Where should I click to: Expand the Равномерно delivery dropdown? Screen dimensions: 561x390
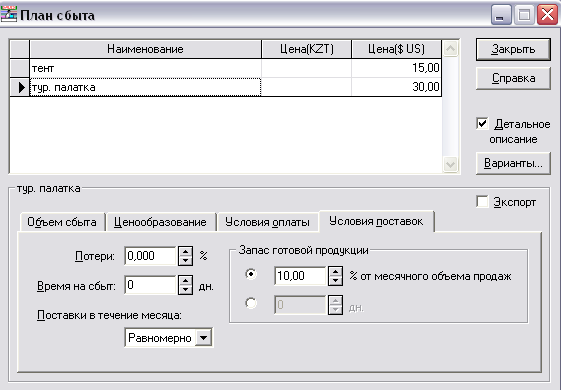click(203, 337)
